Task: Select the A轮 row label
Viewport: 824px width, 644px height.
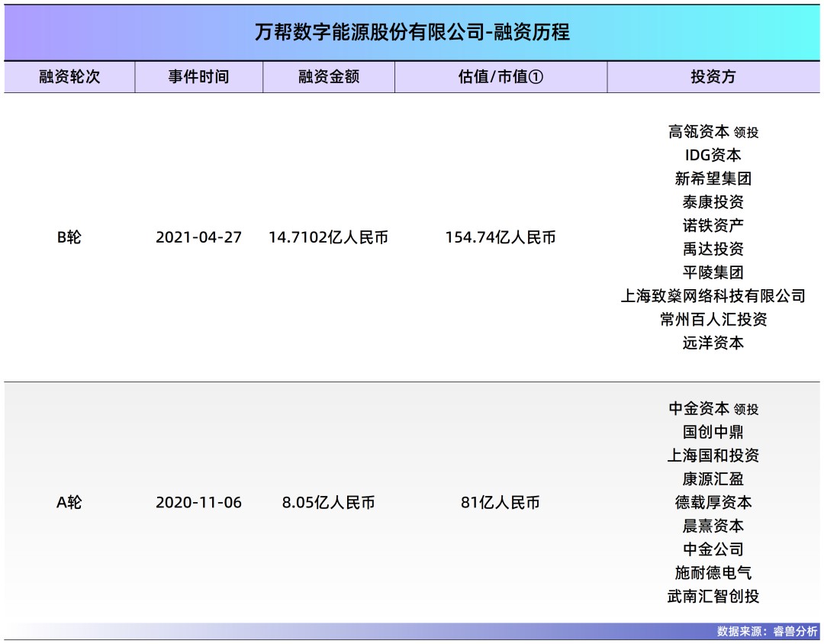Action: pyautogui.click(x=70, y=502)
